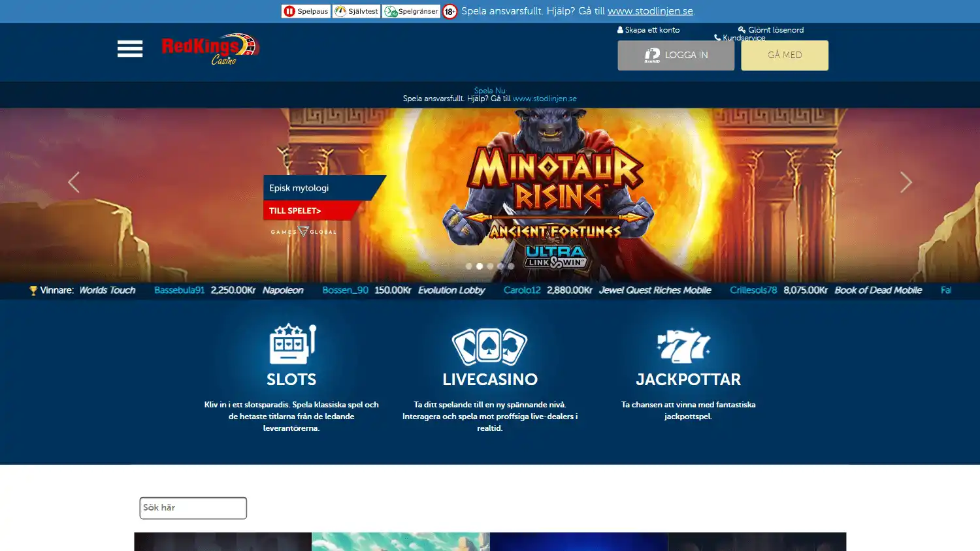The image size is (980, 551).
Task: Open stodlinjen.se link in top bar
Action: pos(650,11)
